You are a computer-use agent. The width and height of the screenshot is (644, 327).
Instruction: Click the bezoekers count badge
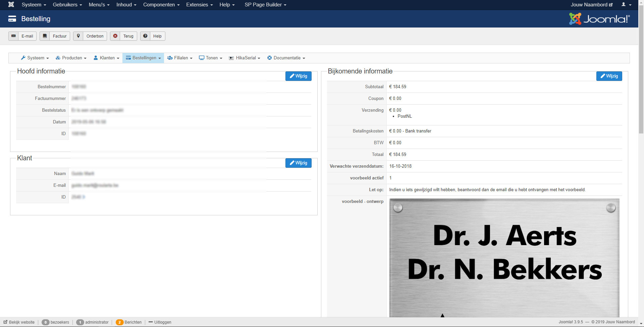(x=46, y=322)
